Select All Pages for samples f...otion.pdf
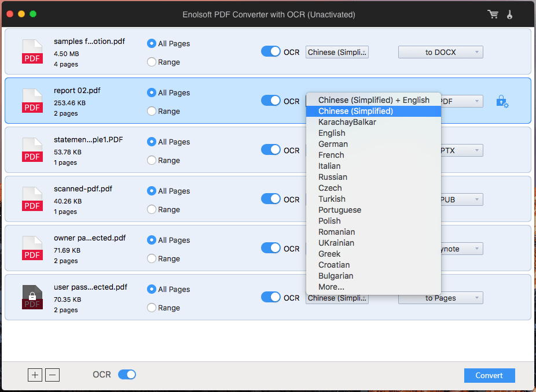Image resolution: width=536 pixels, height=392 pixels. 152,43
